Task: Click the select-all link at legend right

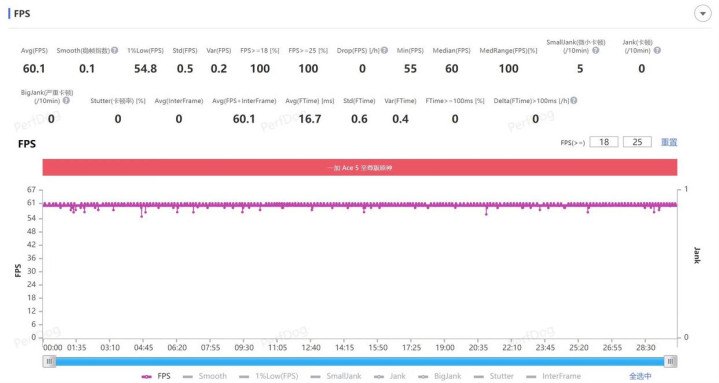Action: [x=640, y=376]
